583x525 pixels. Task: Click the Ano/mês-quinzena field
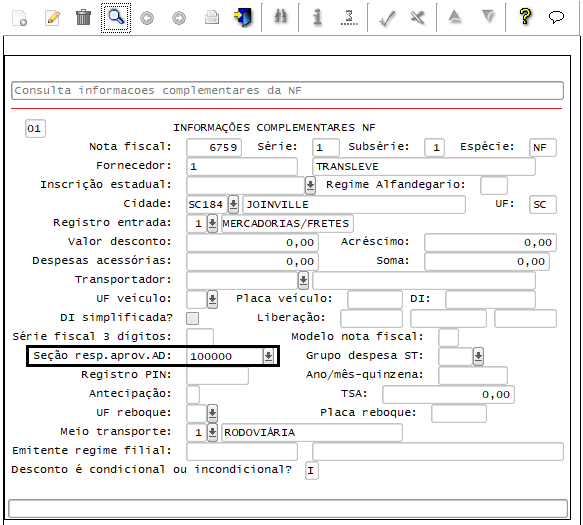coord(473,375)
